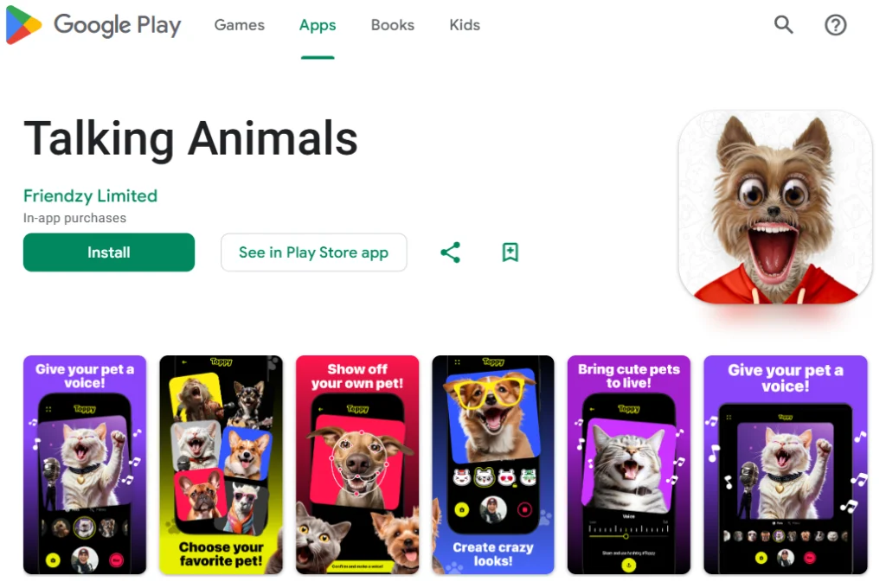Open first Give your pet a voice screenshot
This screenshot has width=886, height=588.
(85, 465)
